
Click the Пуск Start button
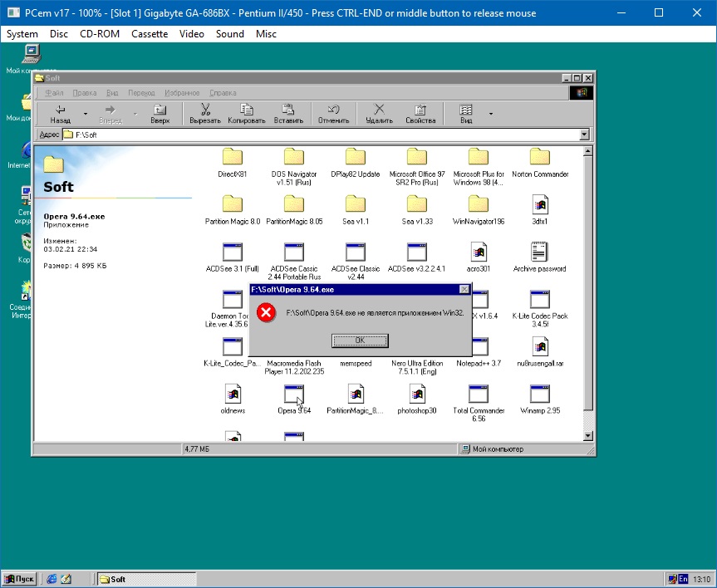[20, 579]
